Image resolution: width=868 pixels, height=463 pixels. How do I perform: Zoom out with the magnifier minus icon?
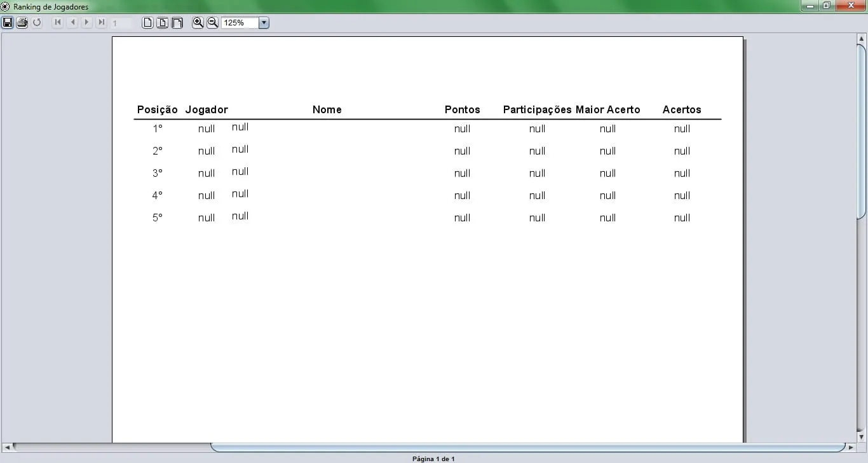pos(213,23)
